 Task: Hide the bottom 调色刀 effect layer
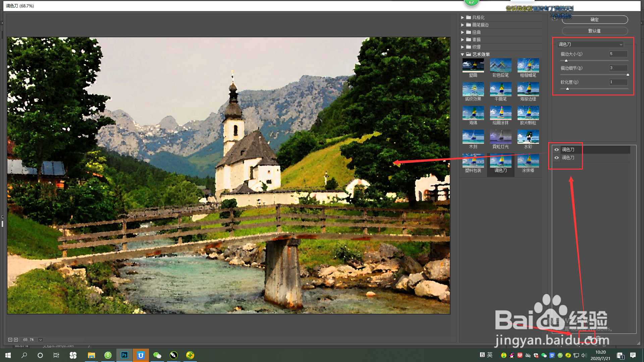[x=556, y=158]
